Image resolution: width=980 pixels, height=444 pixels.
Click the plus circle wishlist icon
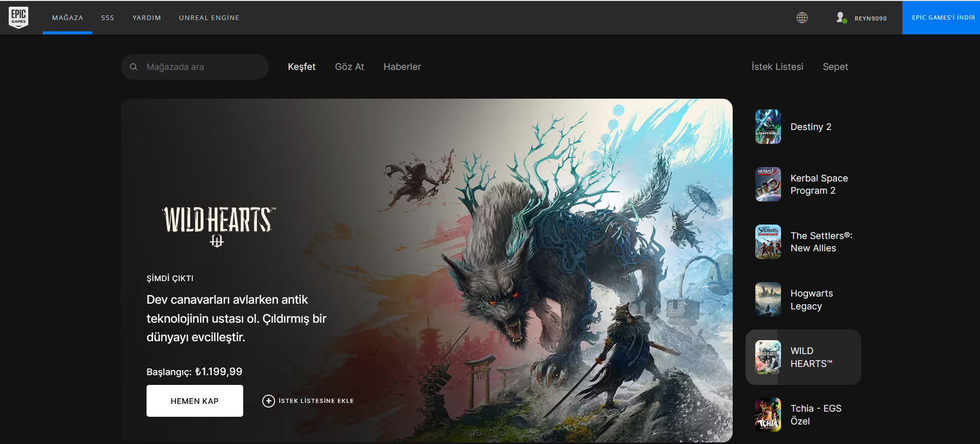(x=268, y=401)
